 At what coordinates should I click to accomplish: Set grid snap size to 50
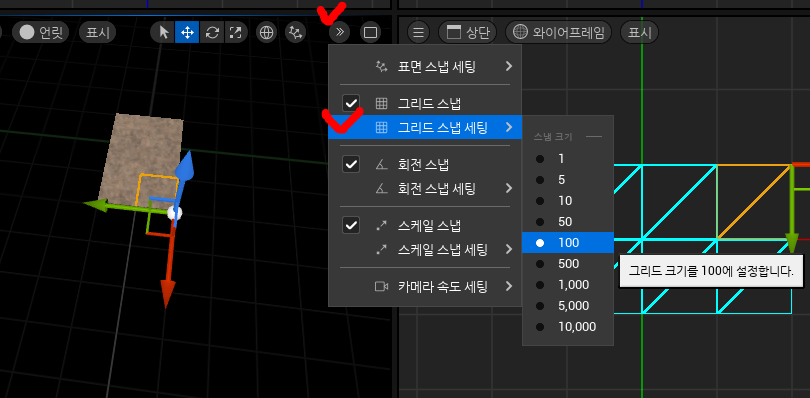click(x=568, y=222)
